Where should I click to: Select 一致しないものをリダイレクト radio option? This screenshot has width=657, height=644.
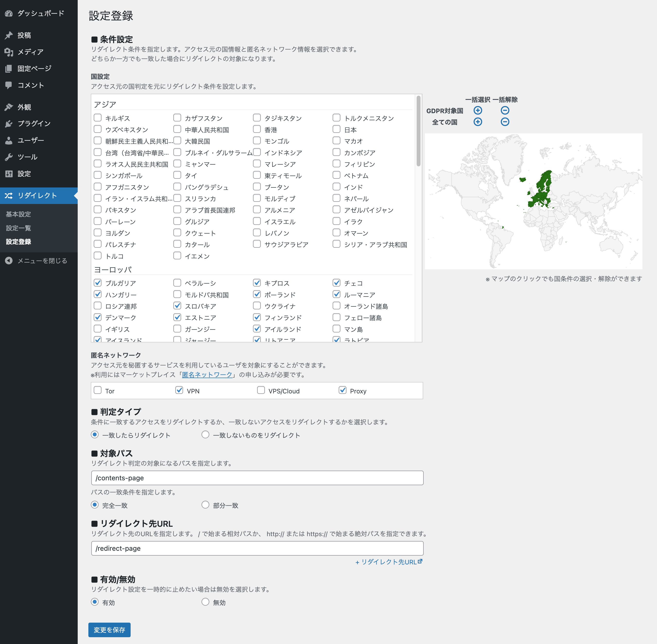pos(205,435)
